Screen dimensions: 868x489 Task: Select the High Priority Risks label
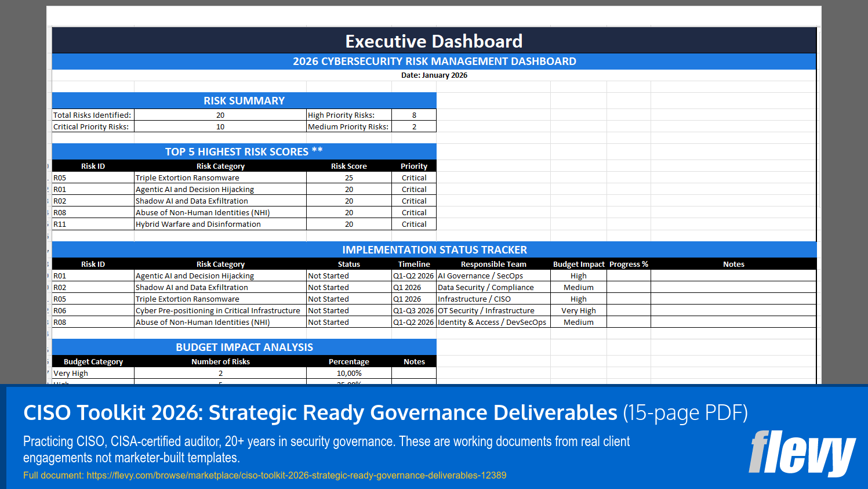click(x=349, y=115)
